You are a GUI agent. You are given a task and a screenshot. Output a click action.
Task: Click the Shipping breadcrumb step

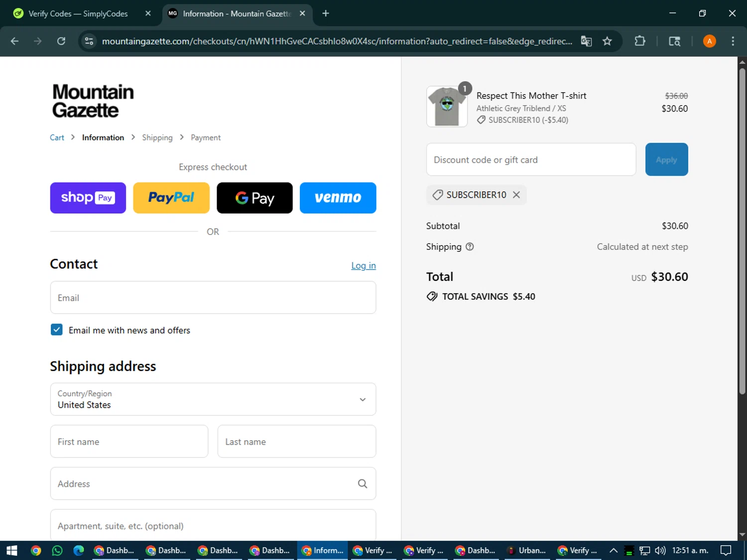[x=157, y=137]
